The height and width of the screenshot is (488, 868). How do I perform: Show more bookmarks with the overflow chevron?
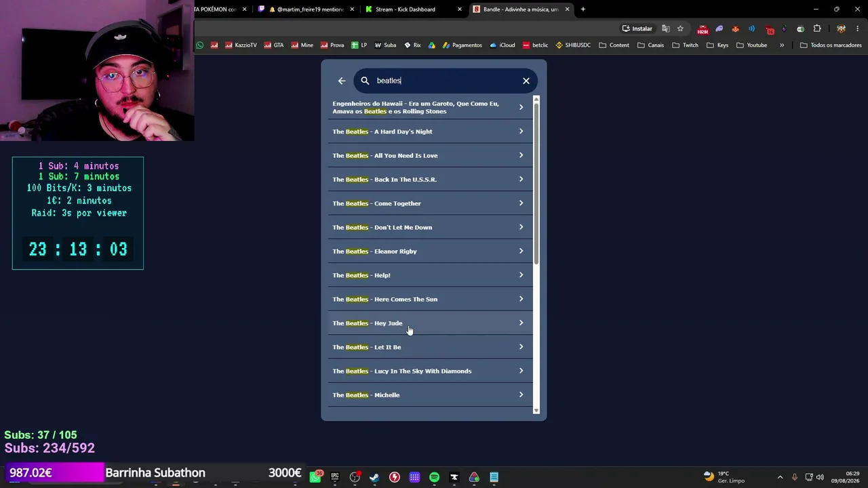(x=782, y=45)
